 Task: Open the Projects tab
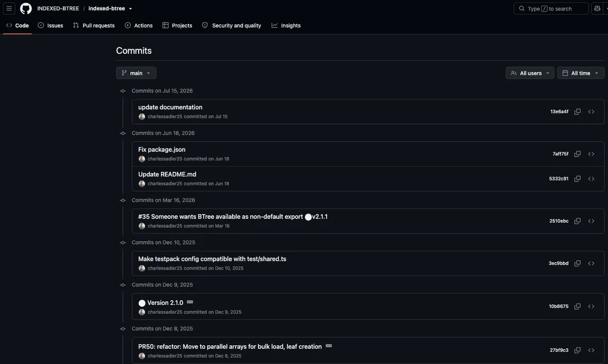tap(177, 25)
